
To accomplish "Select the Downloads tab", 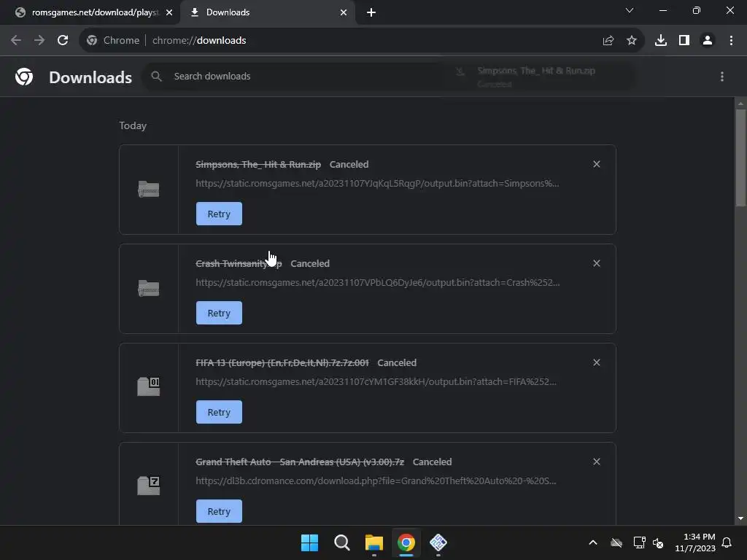I will (267, 12).
